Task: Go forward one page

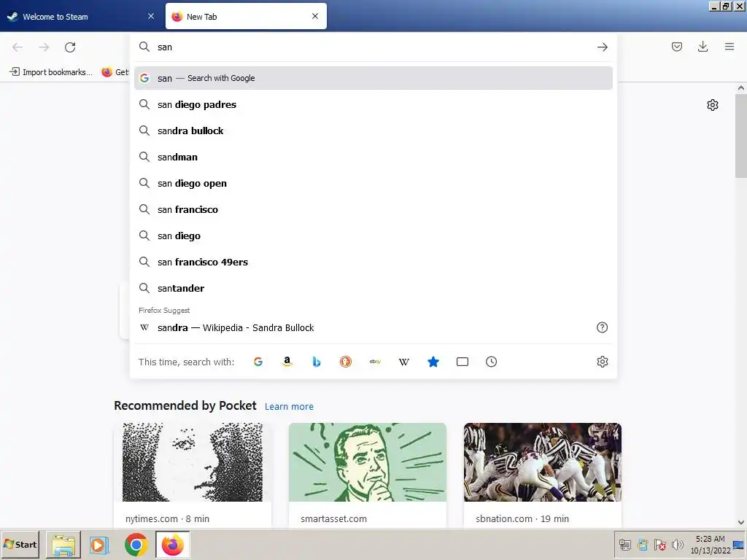Action: click(x=44, y=47)
